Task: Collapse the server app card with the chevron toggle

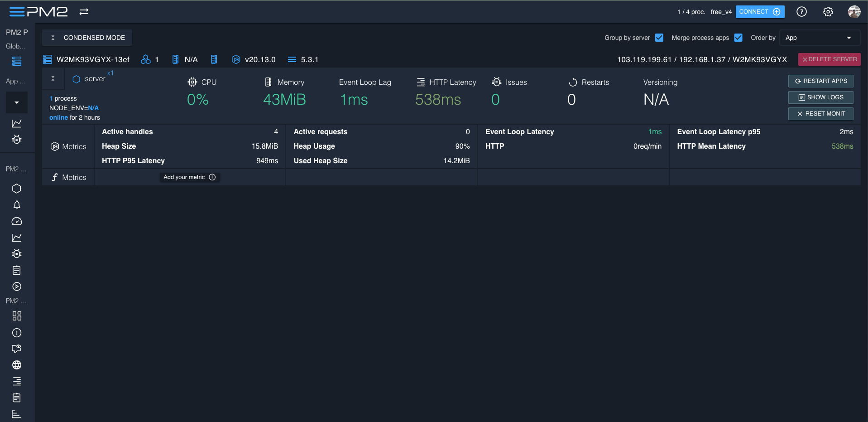Action: point(53,78)
